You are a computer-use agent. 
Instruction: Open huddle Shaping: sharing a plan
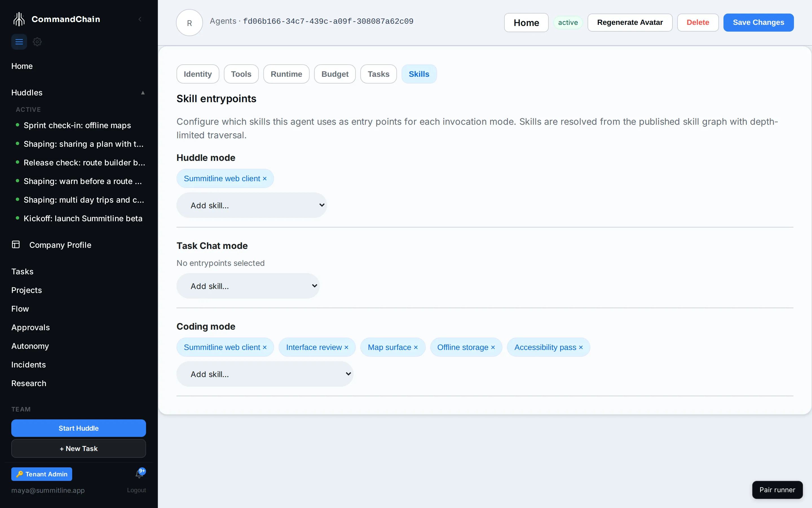83,144
